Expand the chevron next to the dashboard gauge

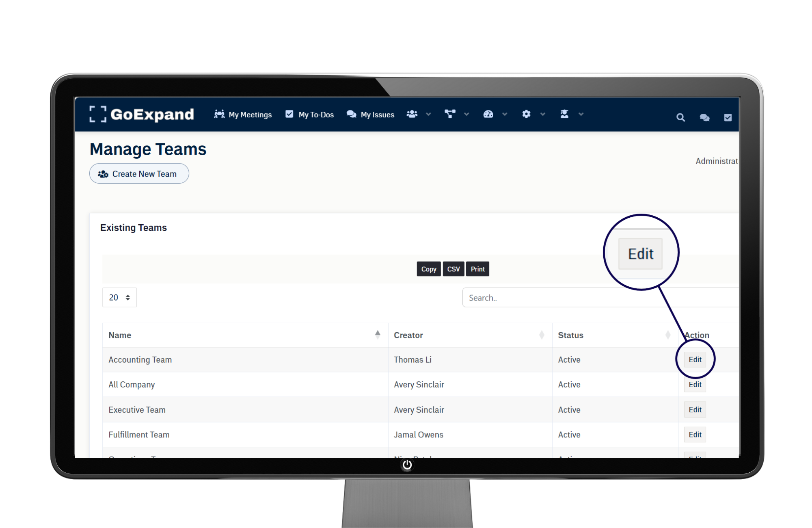coord(505,115)
